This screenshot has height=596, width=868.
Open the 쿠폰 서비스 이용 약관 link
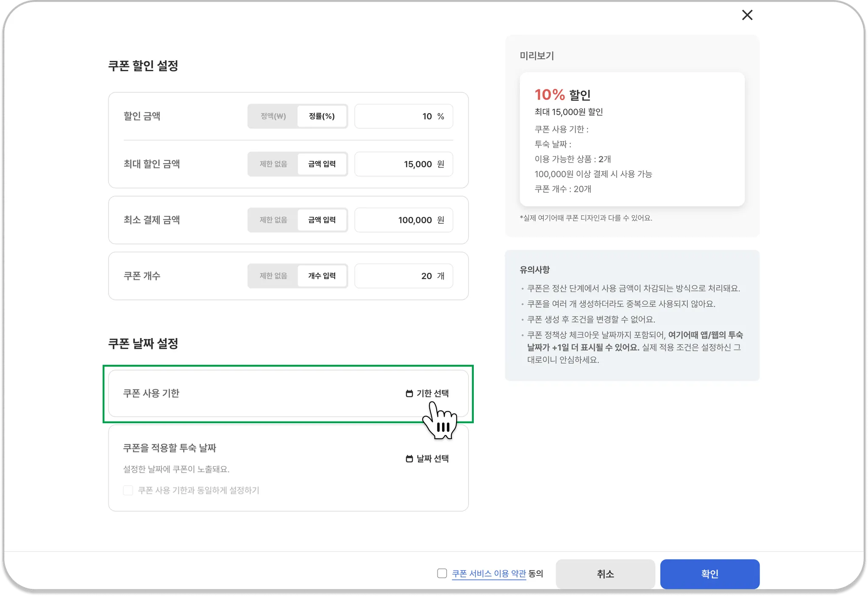[x=489, y=574]
